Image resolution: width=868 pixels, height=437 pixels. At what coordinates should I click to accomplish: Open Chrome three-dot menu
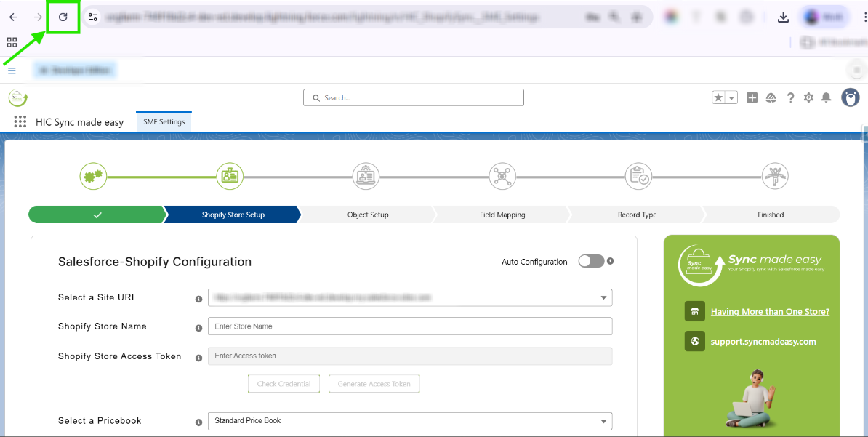(x=864, y=17)
